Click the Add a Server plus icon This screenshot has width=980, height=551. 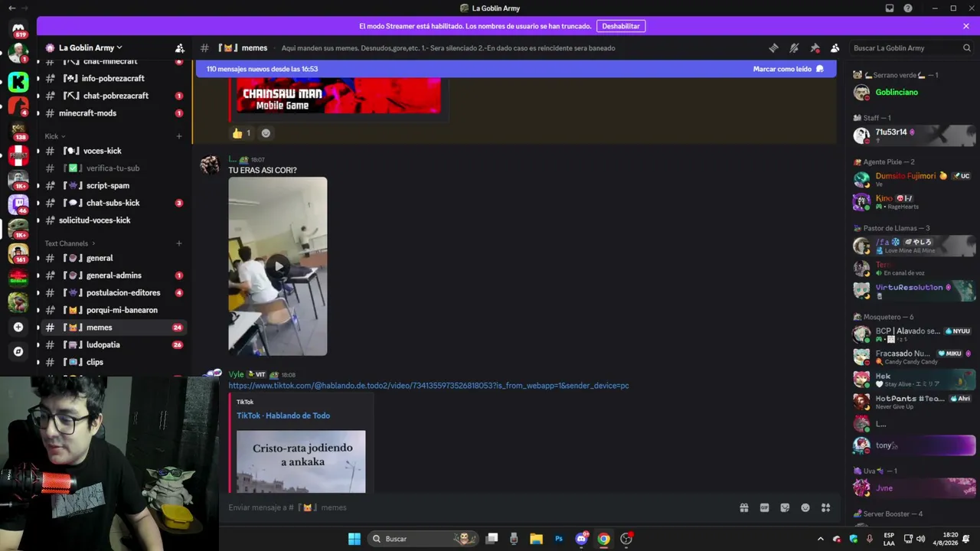pyautogui.click(x=18, y=327)
